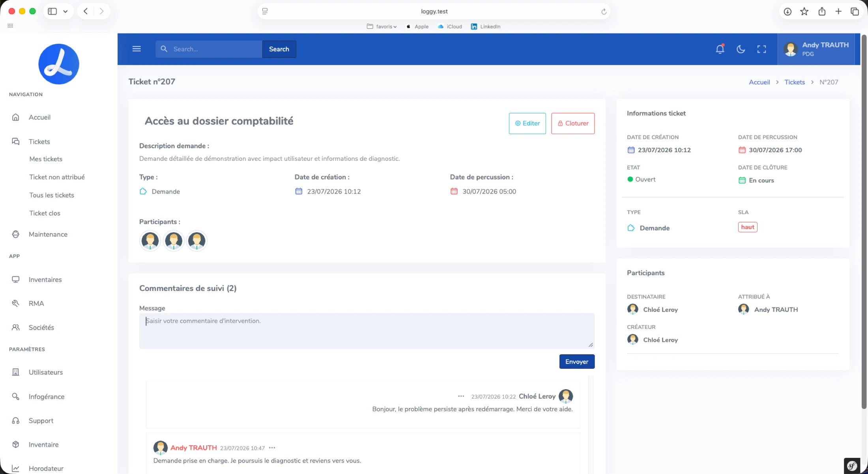The image size is (868, 474).
Task: Open Accueil in the sidebar
Action: 39,117
